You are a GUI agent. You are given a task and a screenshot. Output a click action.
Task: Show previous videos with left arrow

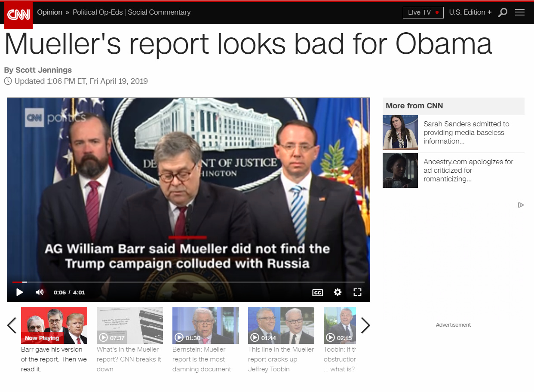(x=12, y=325)
